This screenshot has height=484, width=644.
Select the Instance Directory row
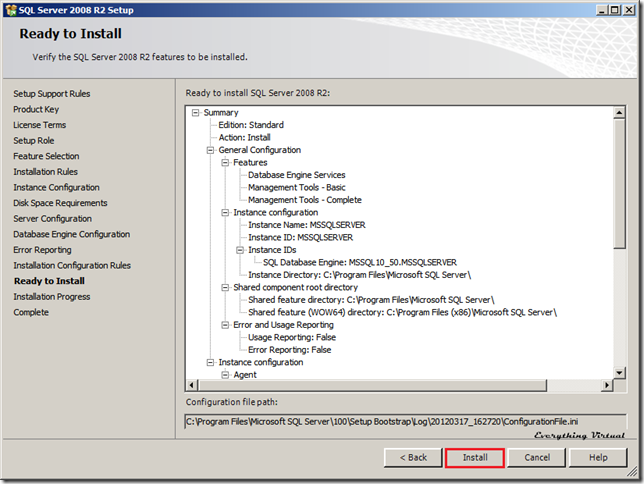(x=359, y=275)
